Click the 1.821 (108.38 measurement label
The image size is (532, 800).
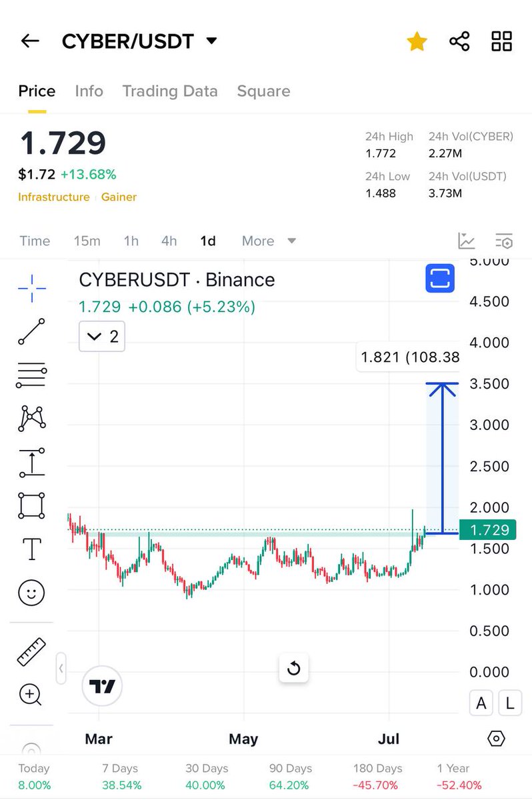[x=409, y=357]
